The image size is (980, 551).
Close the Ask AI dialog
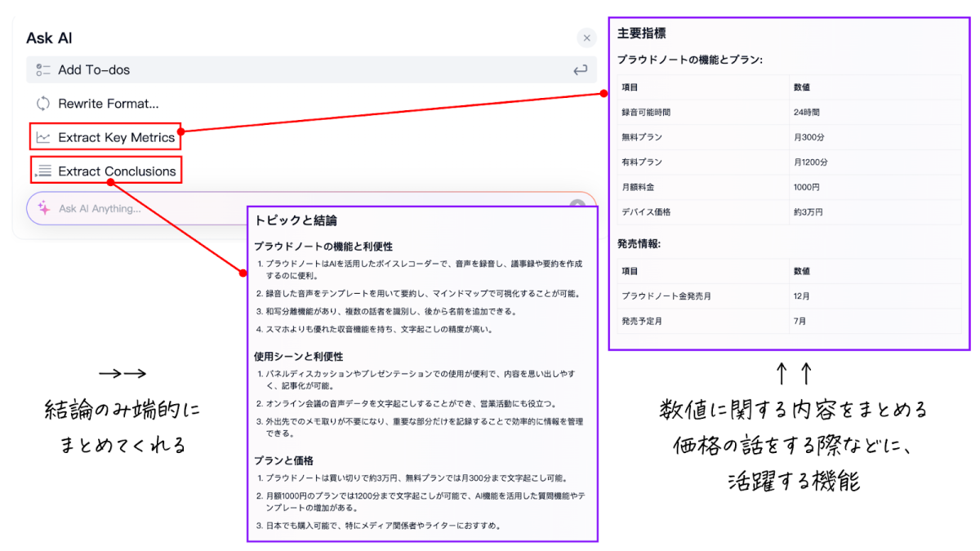tap(586, 38)
